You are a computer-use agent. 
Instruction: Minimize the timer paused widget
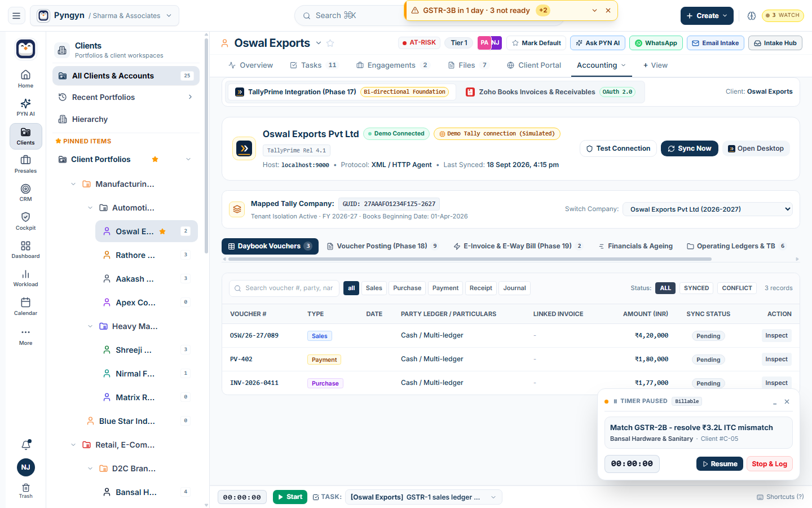(x=775, y=402)
